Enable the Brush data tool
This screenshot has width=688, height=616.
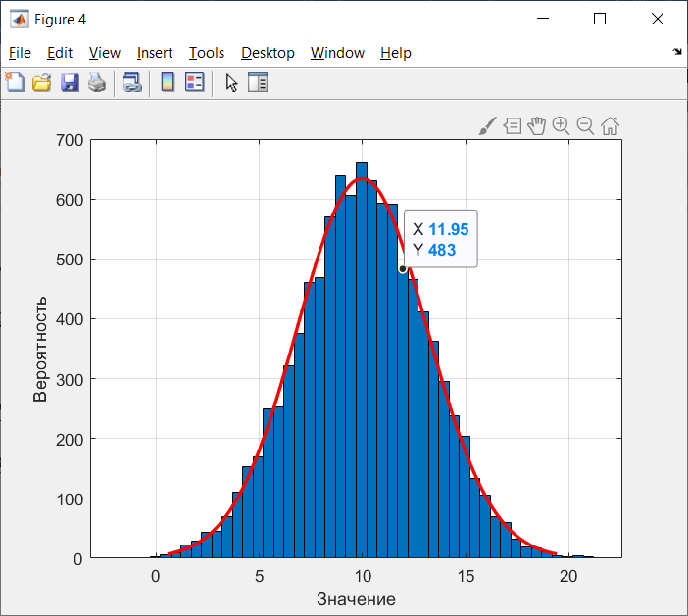pyautogui.click(x=487, y=126)
